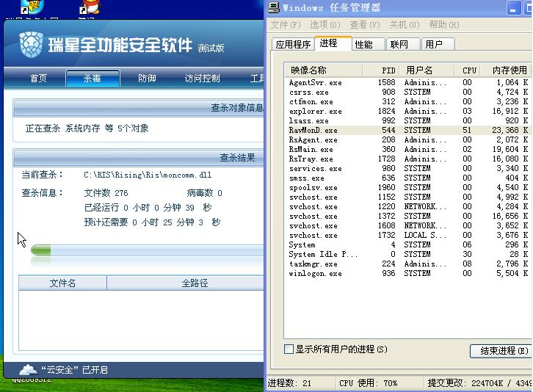Select svchost.exe with PID 1732
Screen dimensions: 533x392
(x=408, y=235)
